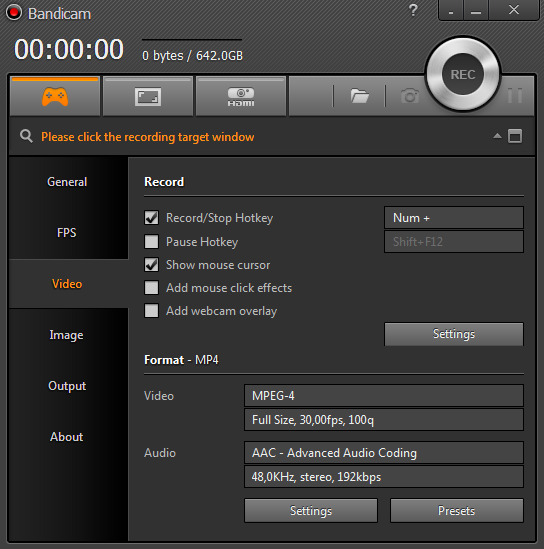544x549 pixels.
Task: Uncheck Record/Stop Hotkey checkbox
Action: (152, 218)
